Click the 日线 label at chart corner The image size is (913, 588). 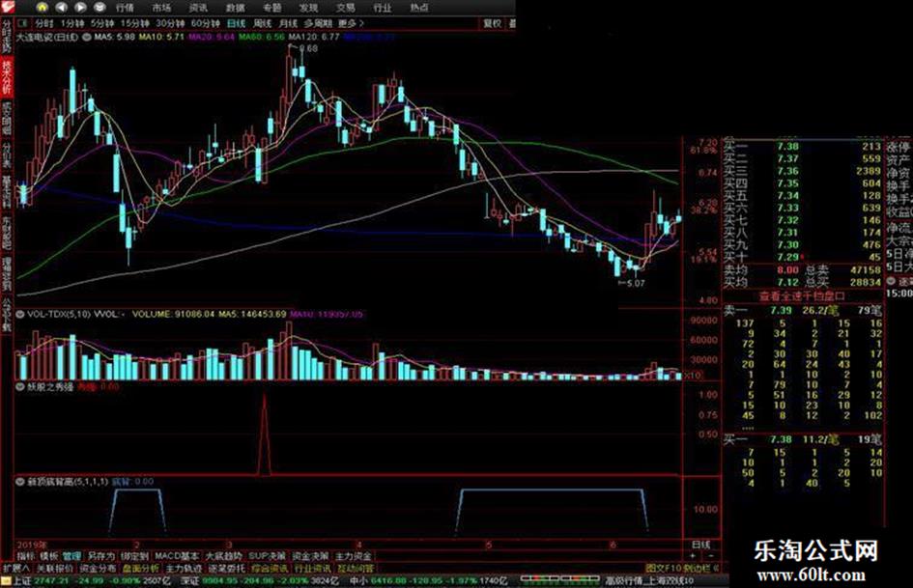[x=701, y=545]
